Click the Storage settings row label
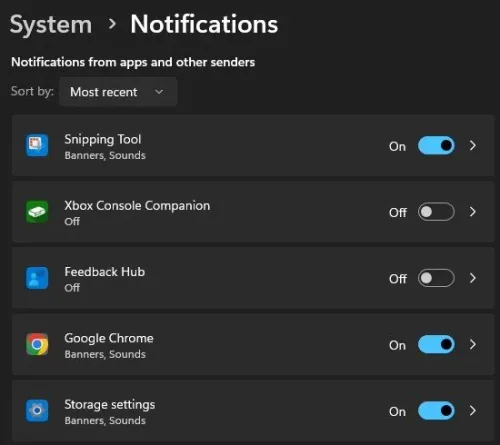Viewport: 500px width, 445px height. [110, 405]
